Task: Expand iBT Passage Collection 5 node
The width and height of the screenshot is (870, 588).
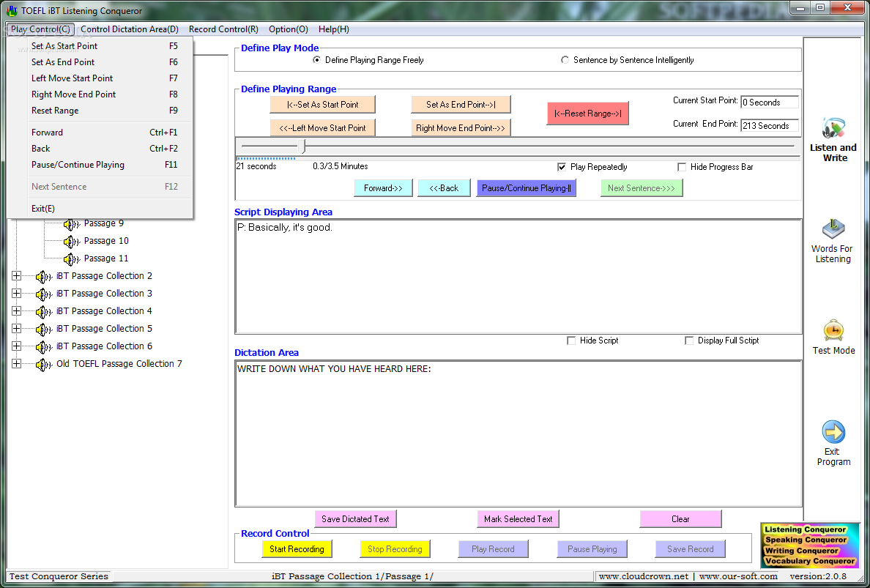Action: tap(17, 328)
